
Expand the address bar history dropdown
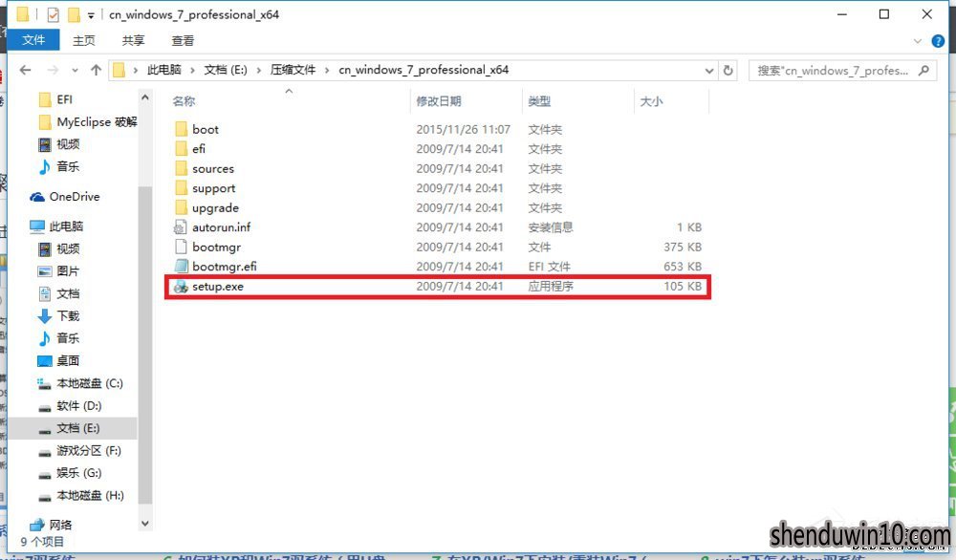709,70
